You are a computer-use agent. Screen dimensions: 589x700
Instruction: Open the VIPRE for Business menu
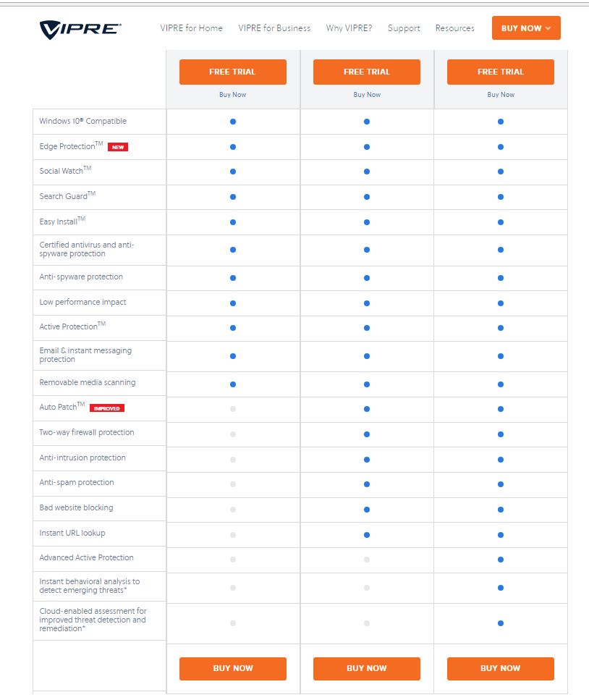click(274, 28)
